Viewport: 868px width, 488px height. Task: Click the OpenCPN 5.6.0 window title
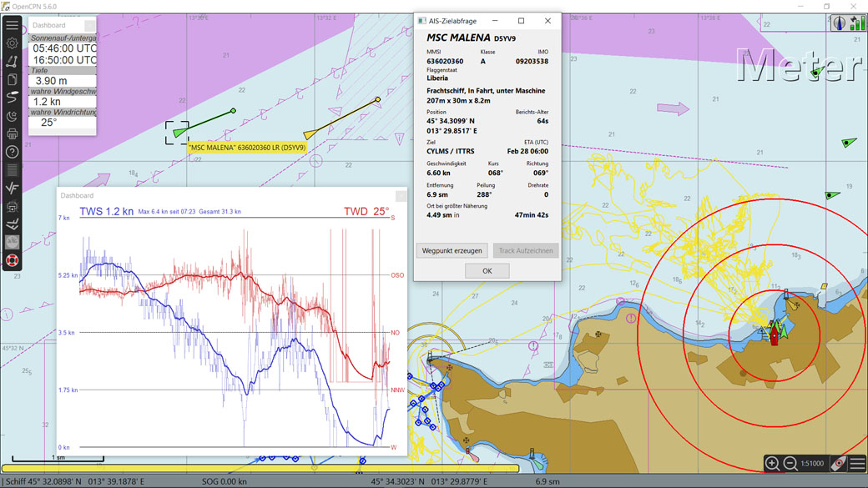tap(34, 7)
